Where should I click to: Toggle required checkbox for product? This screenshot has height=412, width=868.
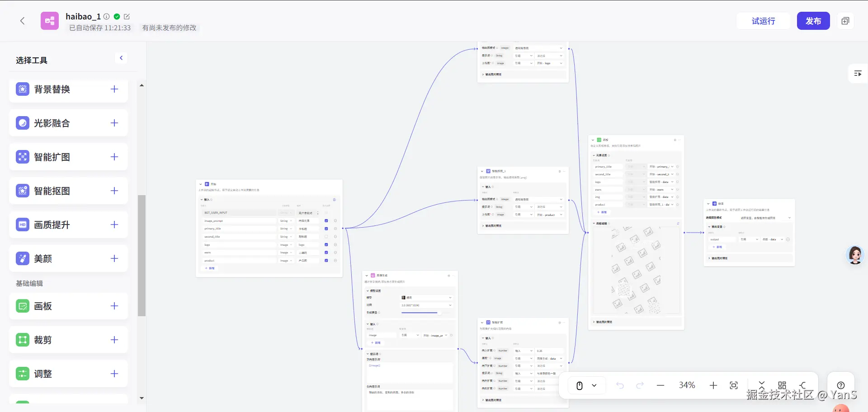click(326, 261)
